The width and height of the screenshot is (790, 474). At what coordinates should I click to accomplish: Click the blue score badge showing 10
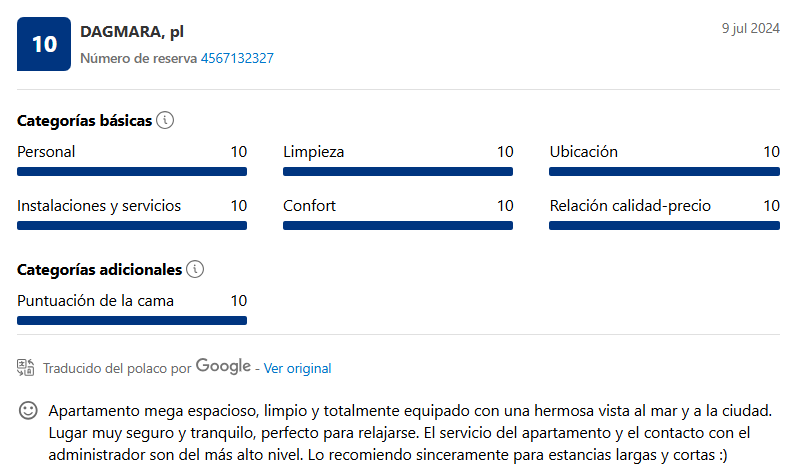(44, 44)
